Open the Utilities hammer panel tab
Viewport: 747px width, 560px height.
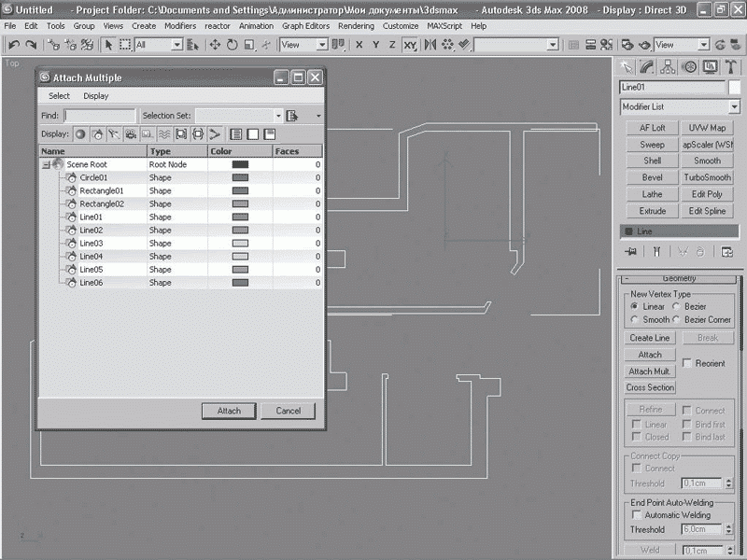pyautogui.click(x=730, y=66)
